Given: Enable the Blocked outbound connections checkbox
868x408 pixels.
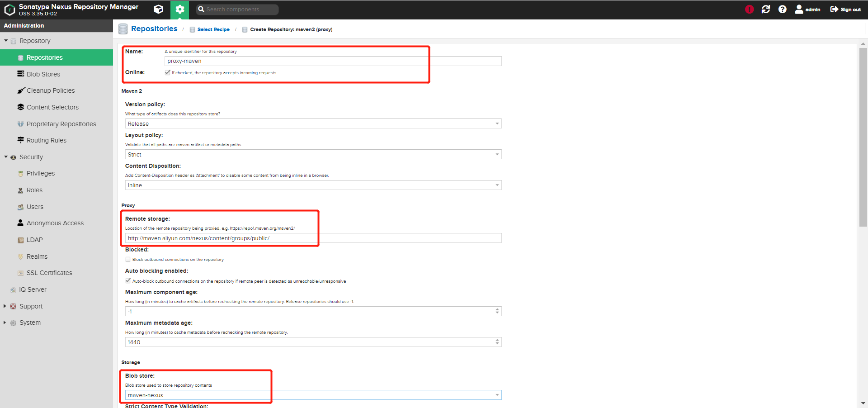Looking at the screenshot, I should point(128,260).
